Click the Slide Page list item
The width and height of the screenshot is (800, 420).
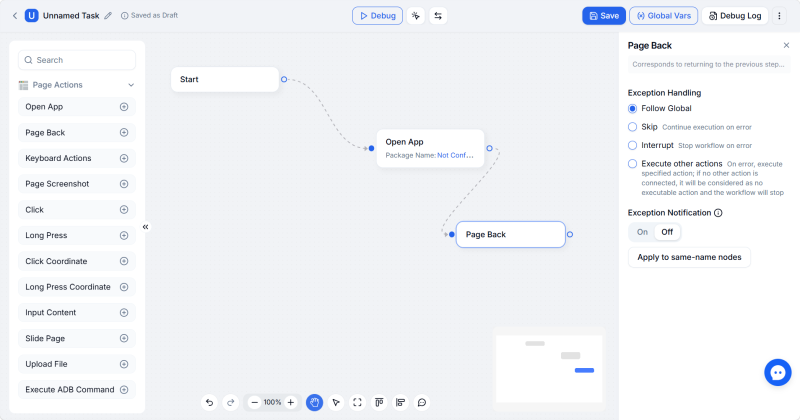pyautogui.click(x=77, y=338)
